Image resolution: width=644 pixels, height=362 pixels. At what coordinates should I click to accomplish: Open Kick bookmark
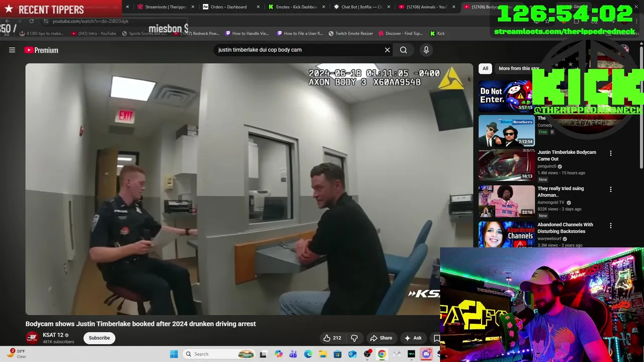pos(437,33)
